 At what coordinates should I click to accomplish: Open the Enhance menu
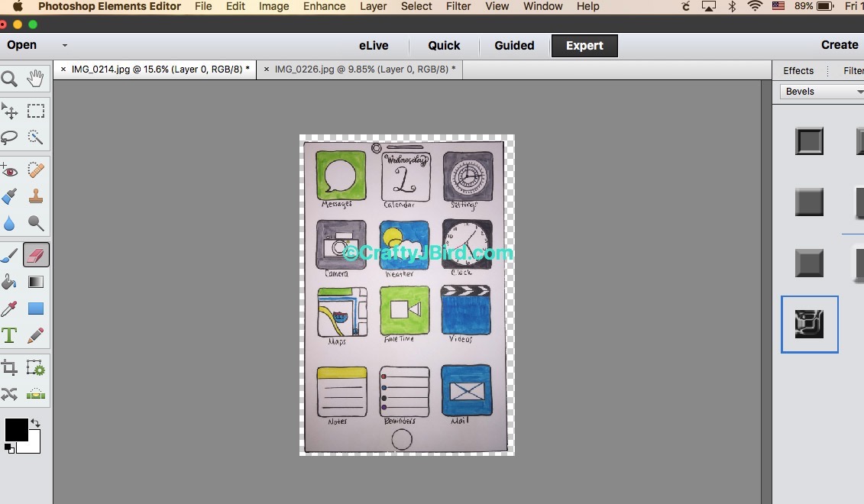[x=325, y=6]
